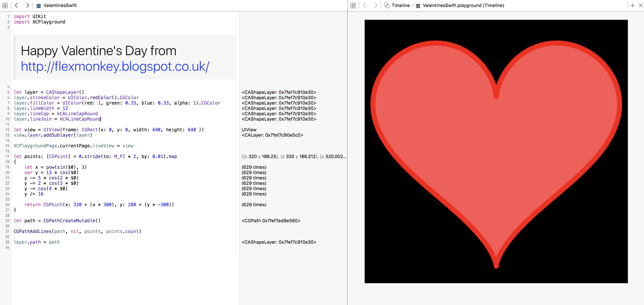Viewport: 644px width, 305px height.
Task: Add another assistant editor with the plus icon
Action: point(632,5)
